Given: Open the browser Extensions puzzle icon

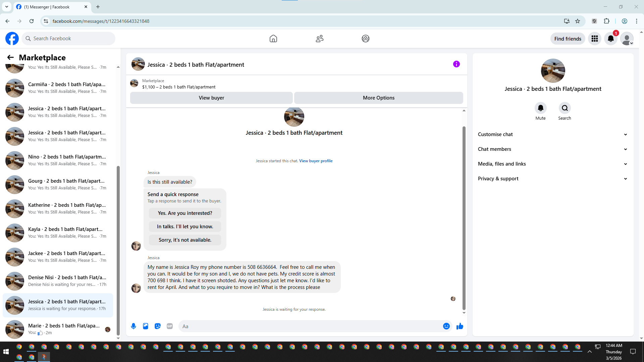Looking at the screenshot, I should tap(606, 21).
